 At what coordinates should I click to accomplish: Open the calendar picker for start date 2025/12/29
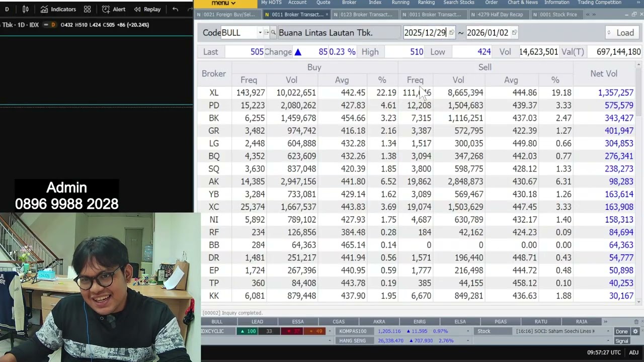pos(451,33)
